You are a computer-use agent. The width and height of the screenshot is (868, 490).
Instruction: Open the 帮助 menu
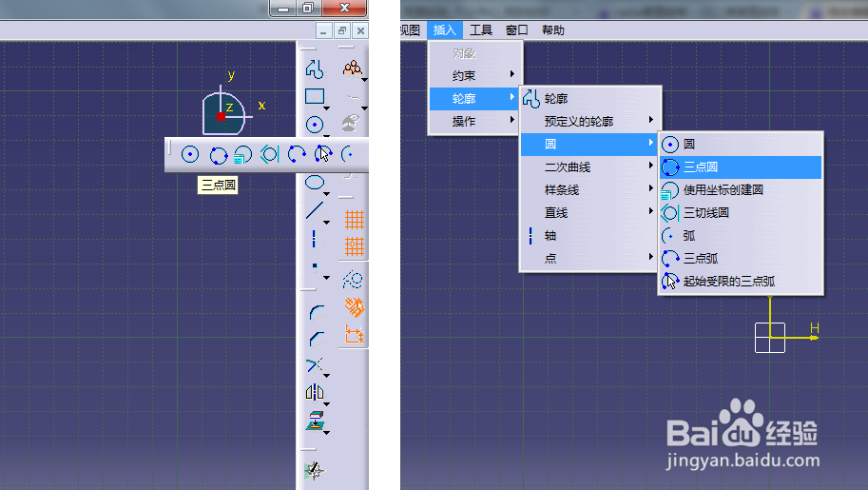click(x=552, y=29)
